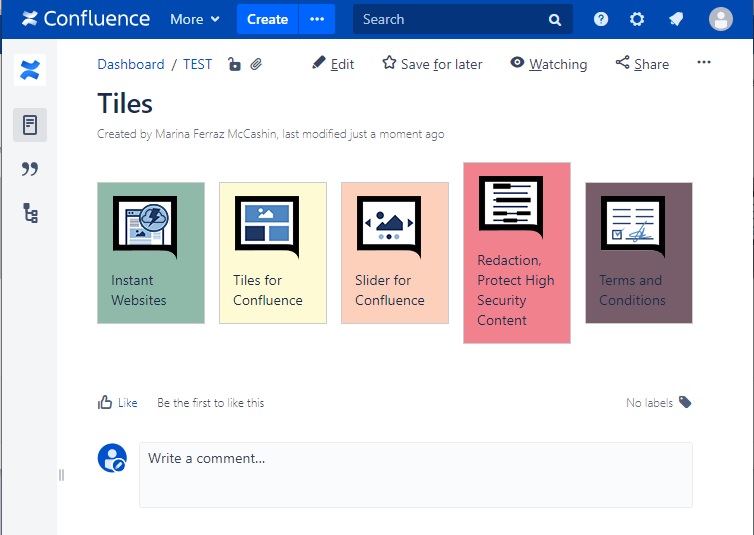Toggle Save for later star
Viewport: 754px width, 535px height.
tap(432, 64)
